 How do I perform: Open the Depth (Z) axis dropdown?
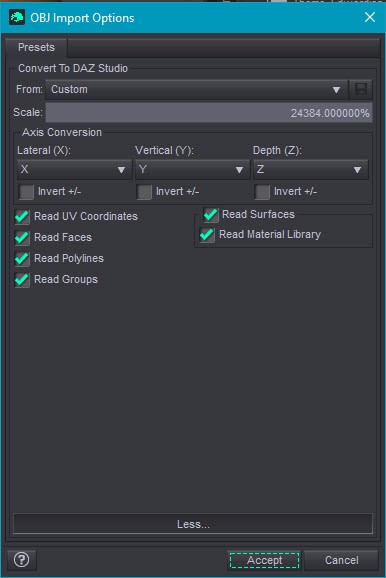310,169
